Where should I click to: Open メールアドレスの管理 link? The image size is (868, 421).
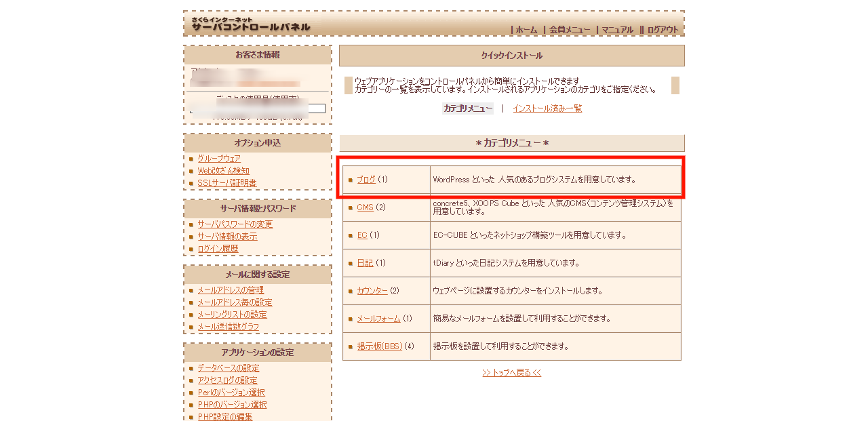231,290
